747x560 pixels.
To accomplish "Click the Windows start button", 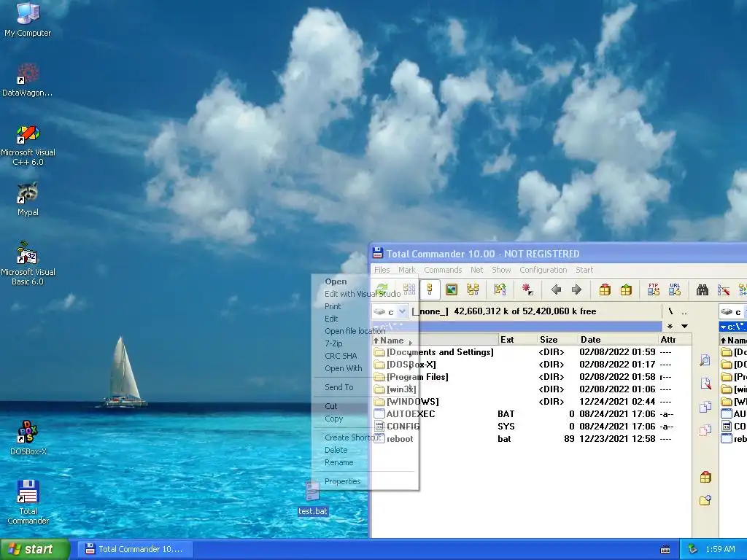I will (34, 549).
